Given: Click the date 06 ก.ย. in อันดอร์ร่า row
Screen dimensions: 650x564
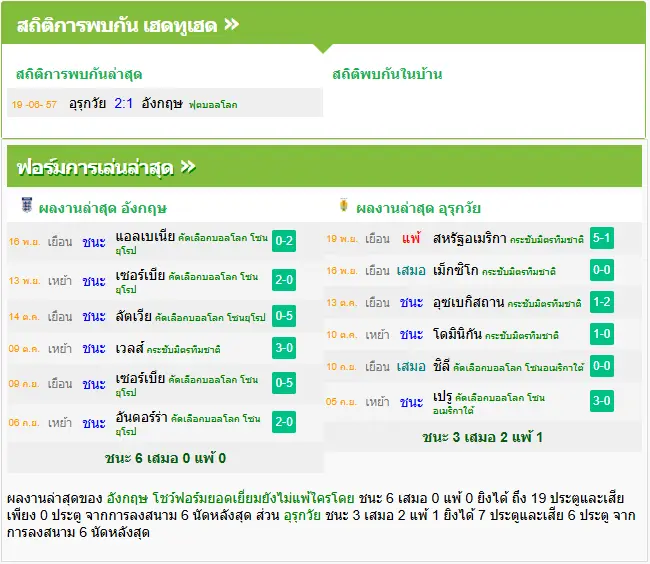Looking at the screenshot, I should (24, 423).
